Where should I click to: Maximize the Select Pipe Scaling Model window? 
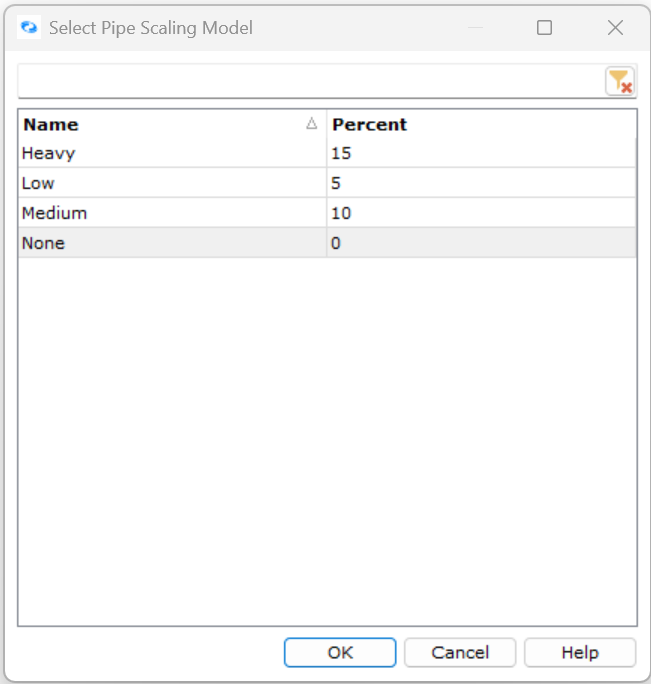544,27
